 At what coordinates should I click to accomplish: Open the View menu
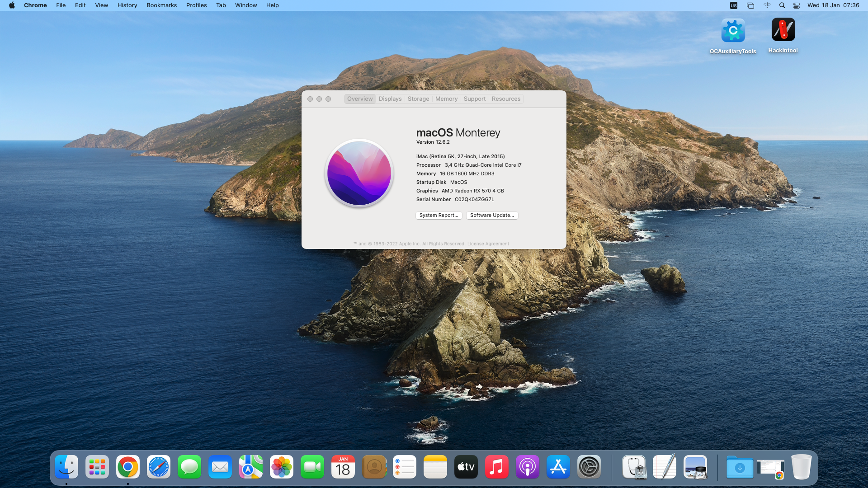coord(102,5)
